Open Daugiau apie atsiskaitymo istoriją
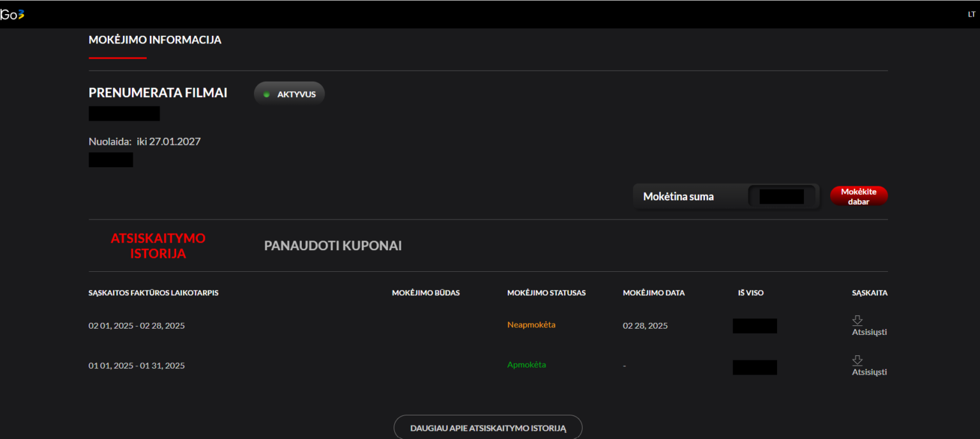 click(x=488, y=428)
